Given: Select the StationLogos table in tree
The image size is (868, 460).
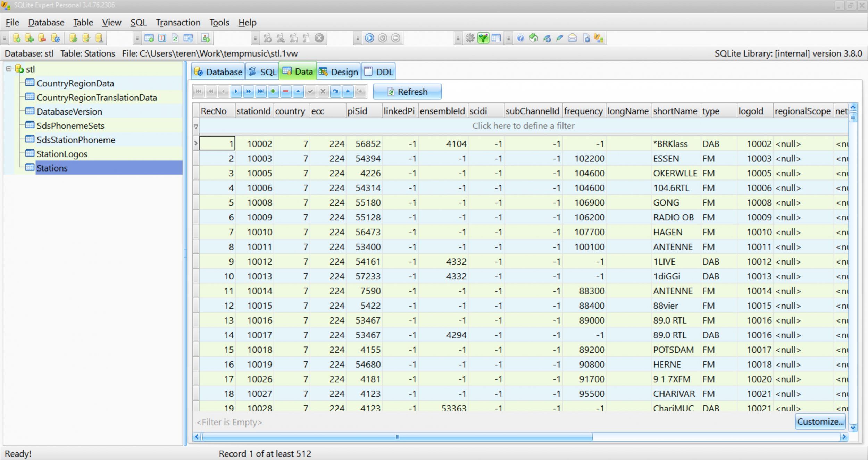Looking at the screenshot, I should click(x=62, y=154).
